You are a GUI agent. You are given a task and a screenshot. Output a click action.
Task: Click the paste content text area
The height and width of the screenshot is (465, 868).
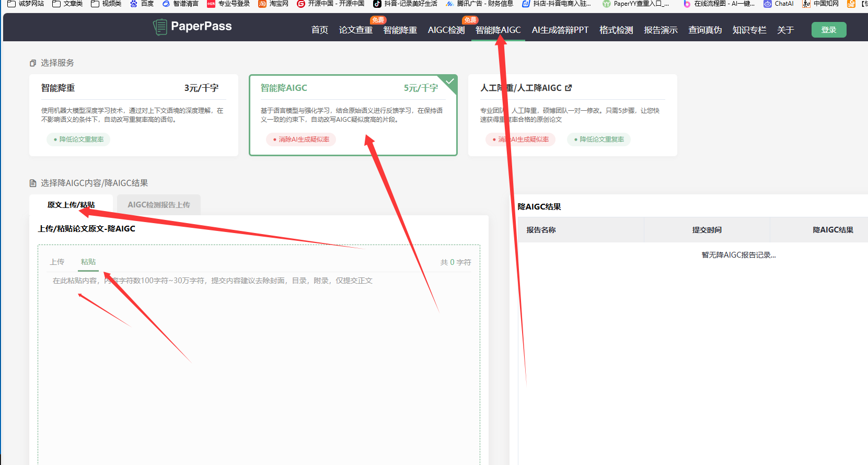[259, 366]
